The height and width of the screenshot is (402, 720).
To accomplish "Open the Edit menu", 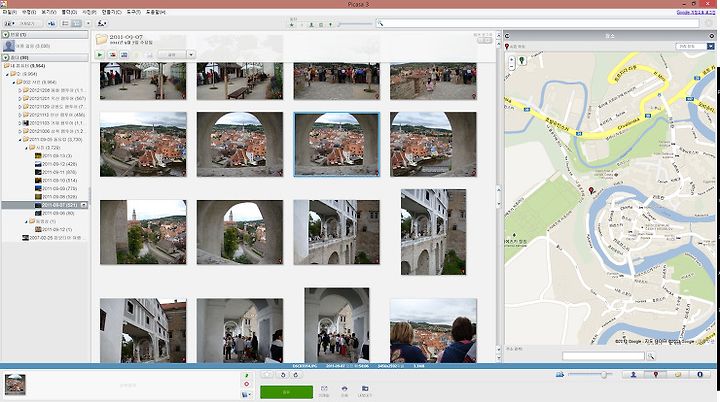I will click(x=29, y=12).
